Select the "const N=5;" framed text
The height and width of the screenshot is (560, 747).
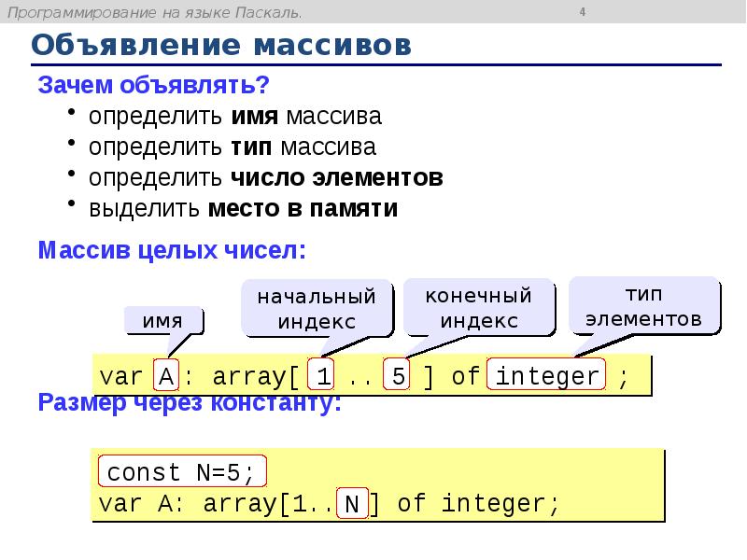(184, 470)
